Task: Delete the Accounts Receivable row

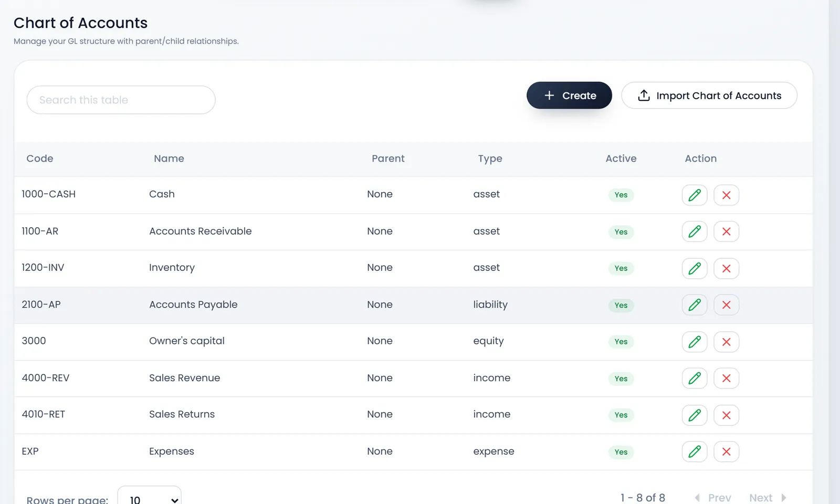Action: click(x=727, y=232)
